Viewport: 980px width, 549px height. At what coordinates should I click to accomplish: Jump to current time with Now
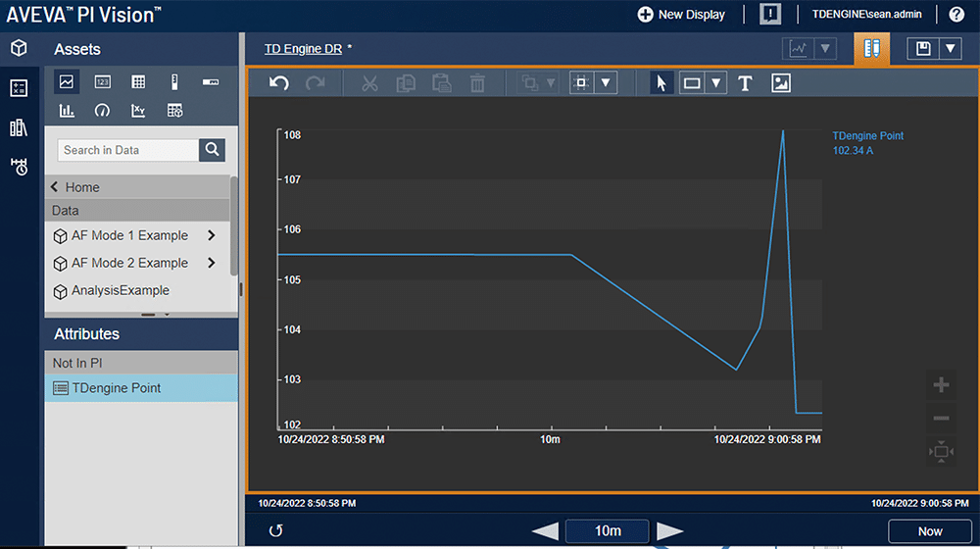pos(929,531)
